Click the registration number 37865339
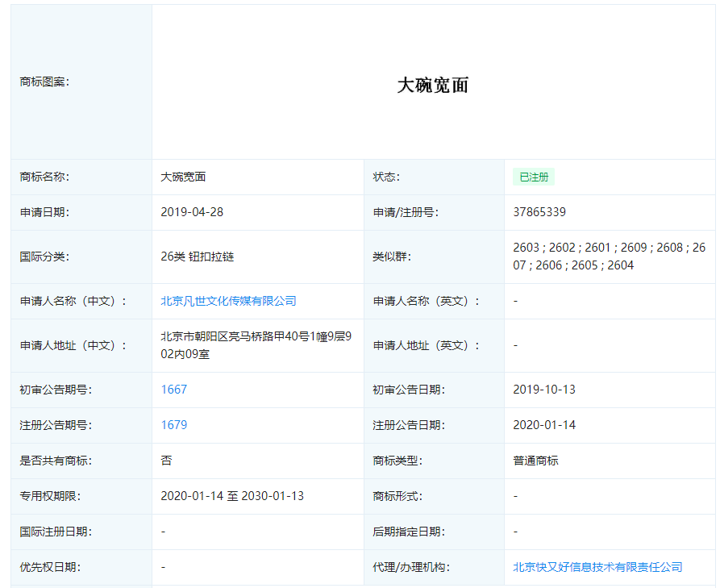The height and width of the screenshot is (588, 720). pyautogui.click(x=539, y=213)
